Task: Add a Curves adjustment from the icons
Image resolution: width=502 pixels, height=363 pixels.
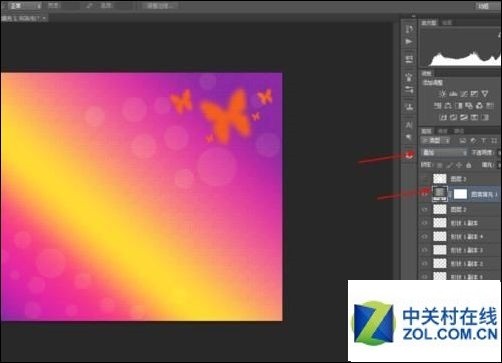Action: point(464,94)
